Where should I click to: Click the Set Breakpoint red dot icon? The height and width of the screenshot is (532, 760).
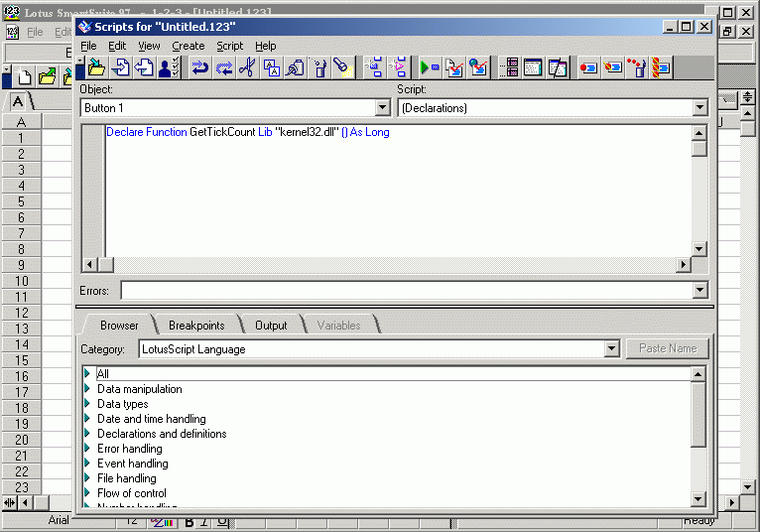tap(588, 67)
